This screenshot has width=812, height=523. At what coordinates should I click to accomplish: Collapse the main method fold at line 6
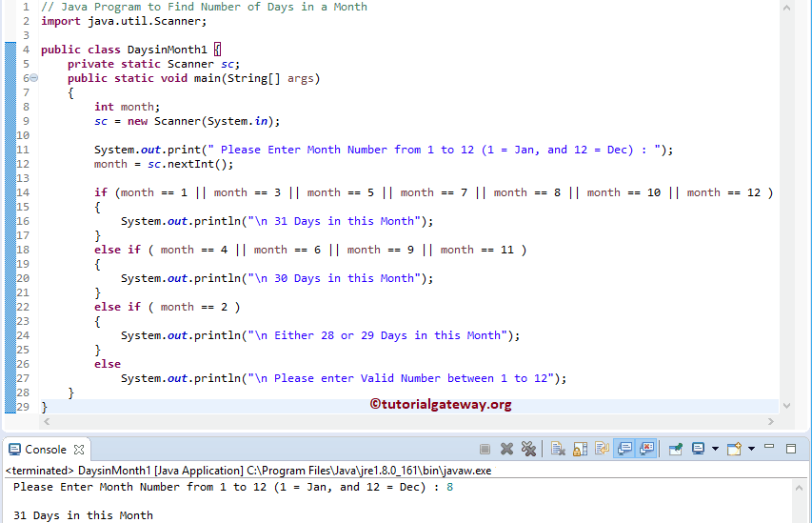(x=33, y=78)
